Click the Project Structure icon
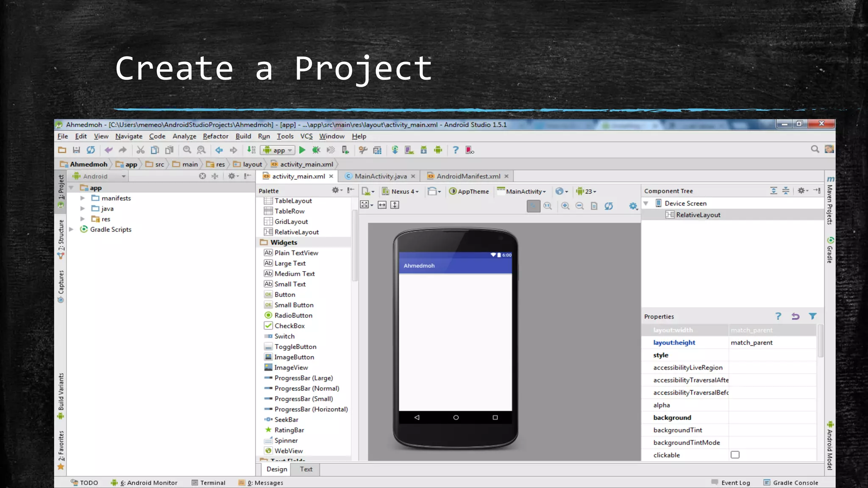 click(377, 150)
